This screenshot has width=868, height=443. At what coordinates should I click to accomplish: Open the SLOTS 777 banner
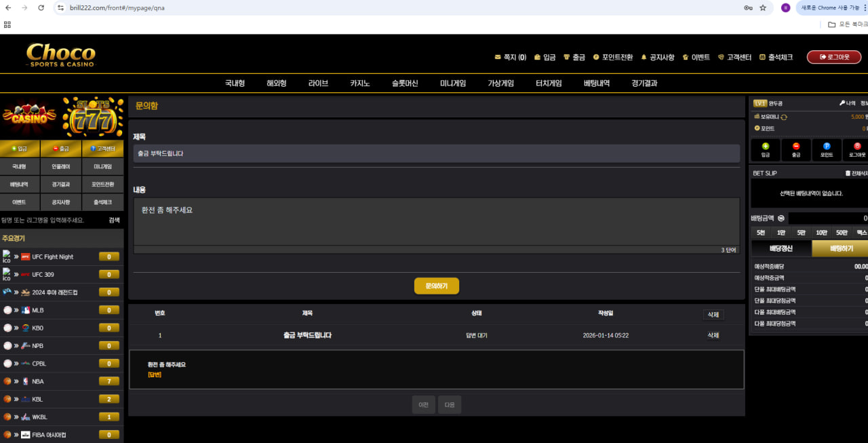click(93, 117)
